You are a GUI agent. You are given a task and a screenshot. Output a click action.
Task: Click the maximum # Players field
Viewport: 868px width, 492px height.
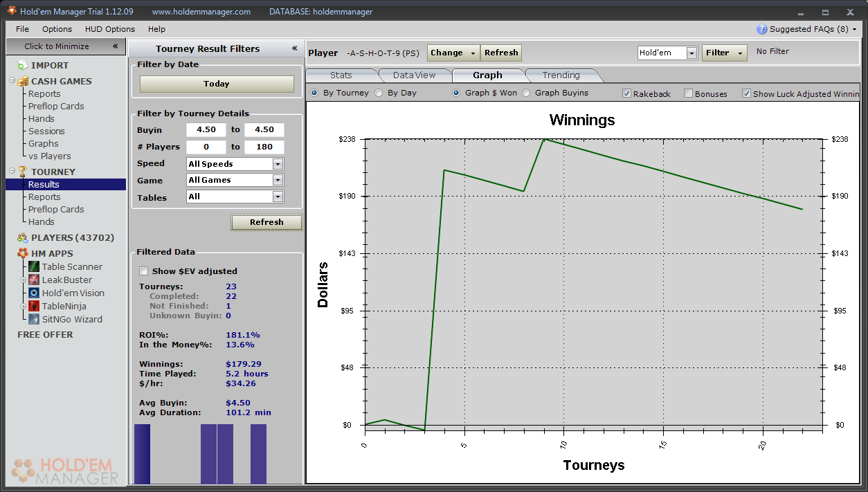[264, 147]
